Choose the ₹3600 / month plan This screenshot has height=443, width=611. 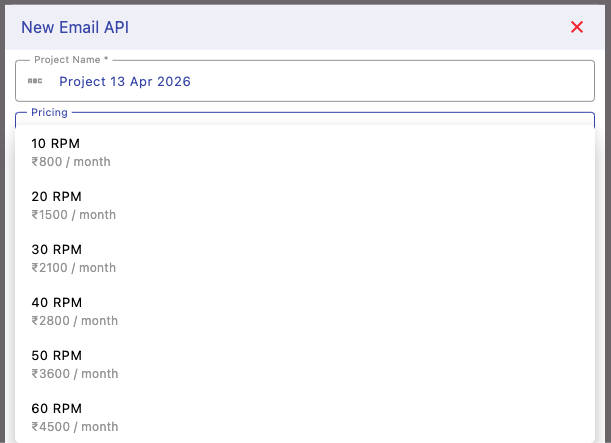(x=75, y=374)
